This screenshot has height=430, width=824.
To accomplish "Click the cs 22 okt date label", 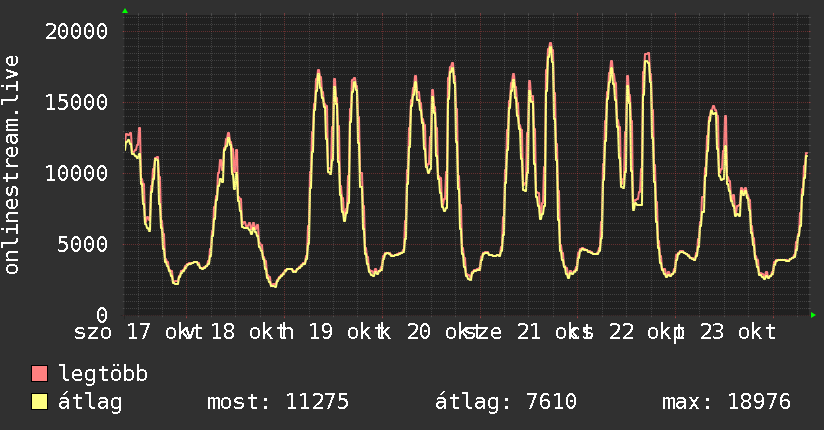I will (629, 332).
